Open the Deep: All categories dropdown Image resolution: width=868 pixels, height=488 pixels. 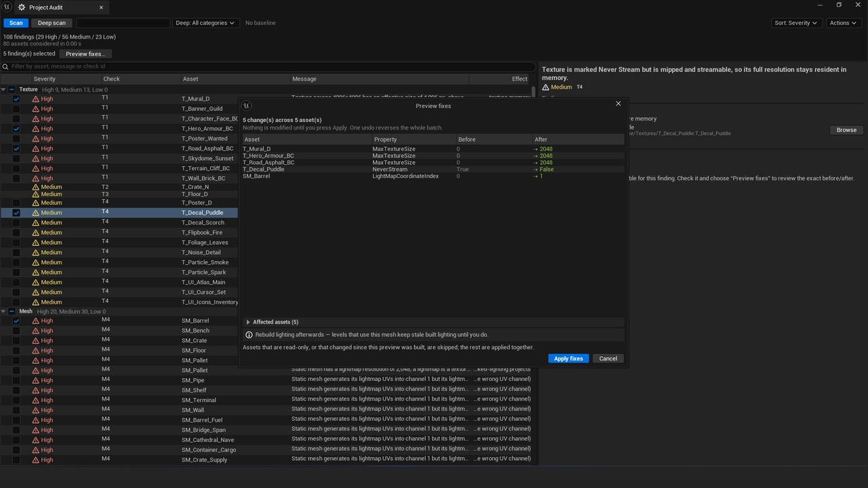click(205, 23)
